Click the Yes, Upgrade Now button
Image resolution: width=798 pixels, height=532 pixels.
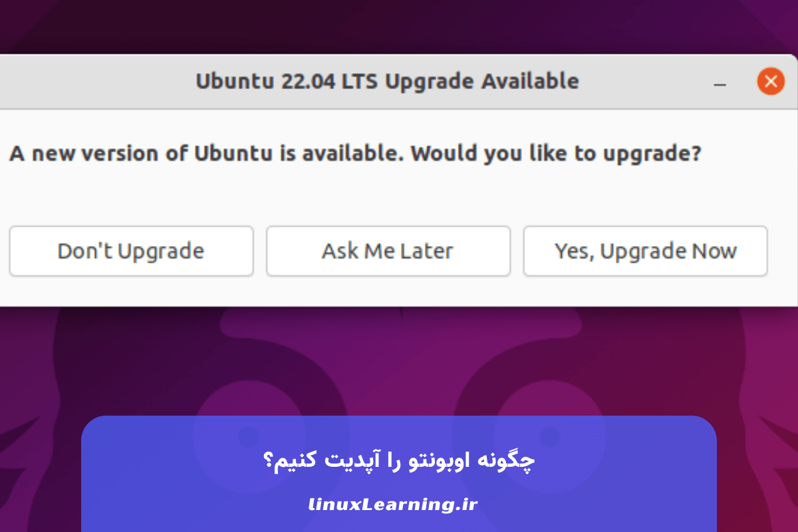(x=645, y=251)
